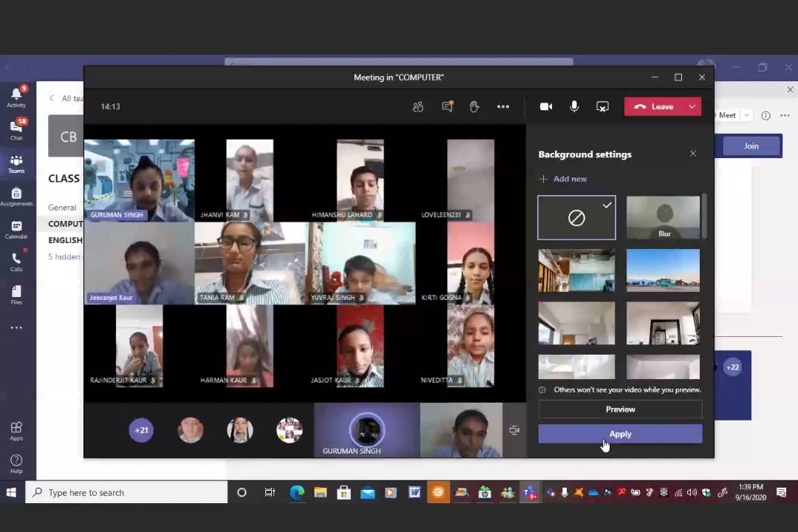Open Cortana from the taskbar
Viewport: 798px width, 532px height.
[x=242, y=492]
